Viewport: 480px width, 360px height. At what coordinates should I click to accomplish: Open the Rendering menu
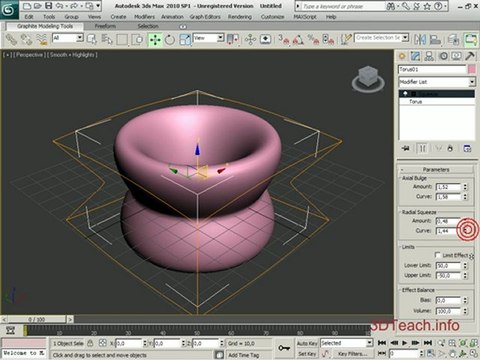(x=240, y=17)
